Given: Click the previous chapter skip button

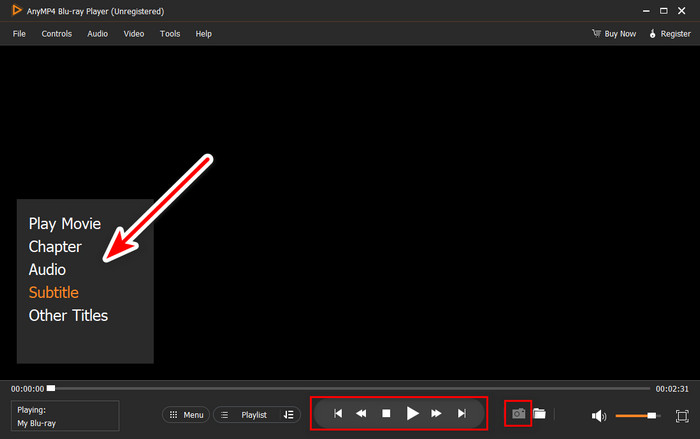Looking at the screenshot, I should click(338, 414).
